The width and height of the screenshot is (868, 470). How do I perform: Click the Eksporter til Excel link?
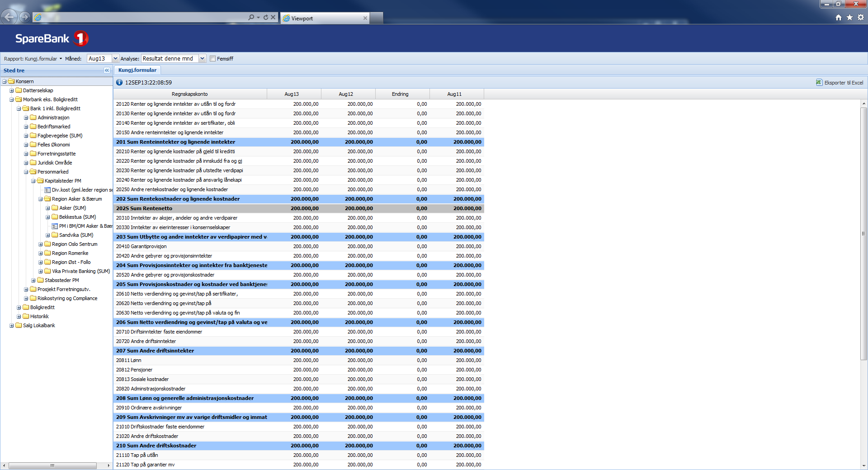pyautogui.click(x=844, y=83)
